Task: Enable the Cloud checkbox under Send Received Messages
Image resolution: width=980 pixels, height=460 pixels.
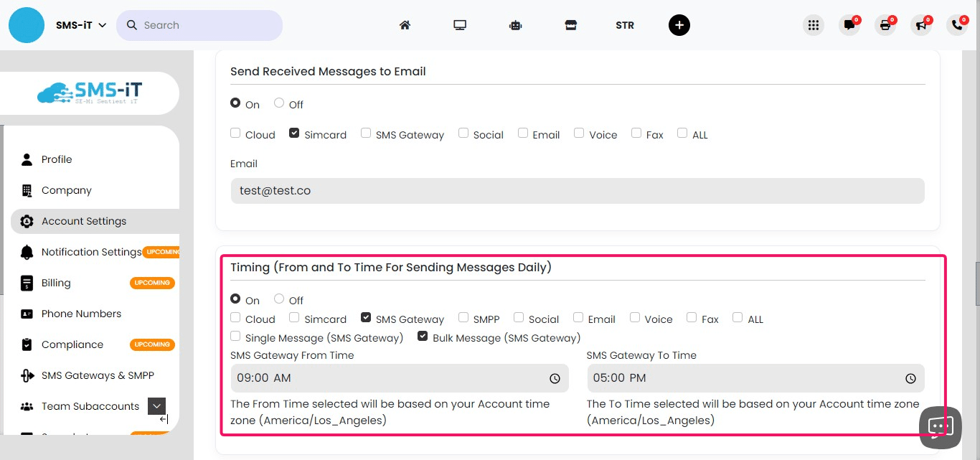Action: (235, 132)
